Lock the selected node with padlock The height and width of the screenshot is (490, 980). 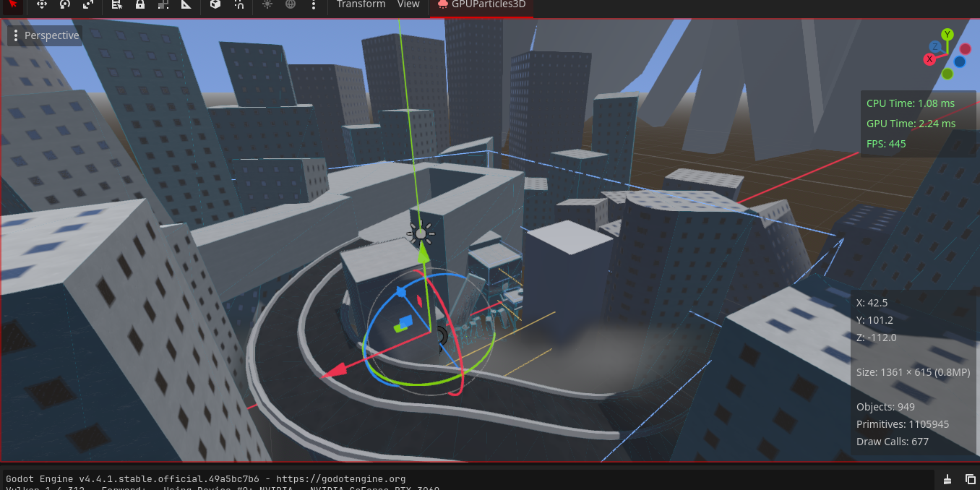140,4
